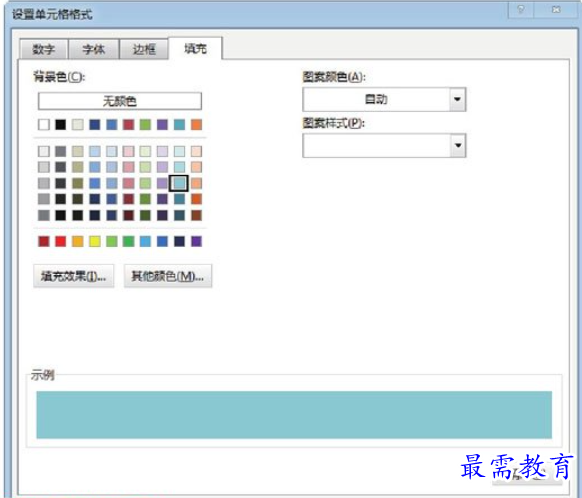Pick yellow in the standard colors row
The height and width of the screenshot is (498, 582).
(x=95, y=241)
